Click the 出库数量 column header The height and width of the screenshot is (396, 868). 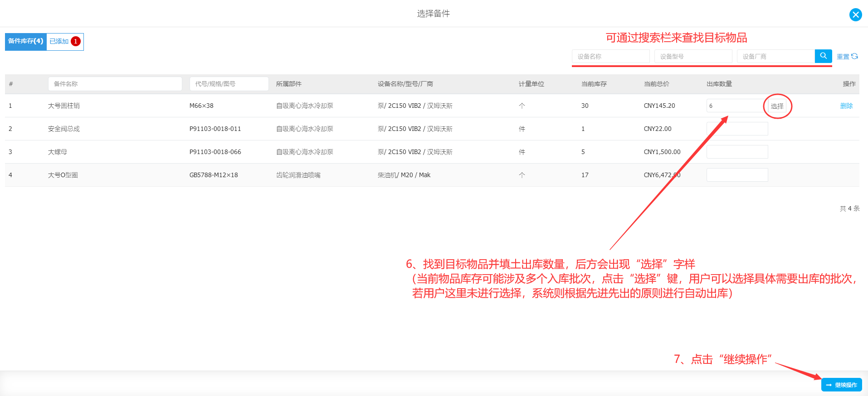point(719,84)
